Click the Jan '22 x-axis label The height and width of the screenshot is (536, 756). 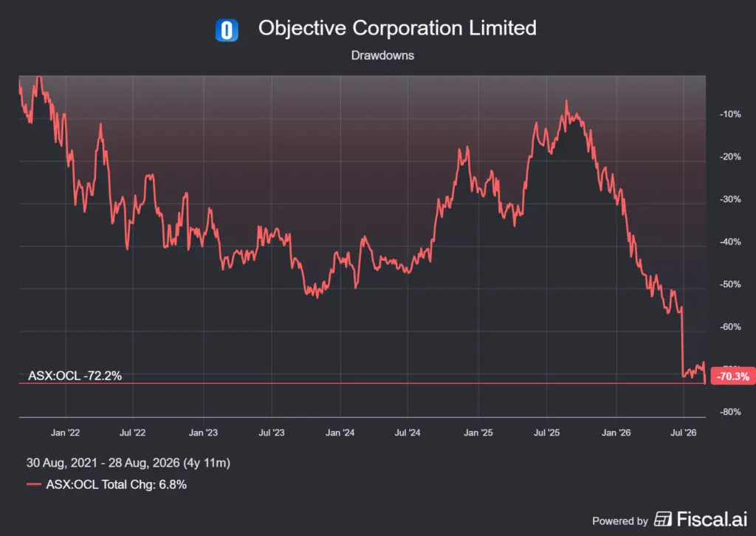point(65,433)
